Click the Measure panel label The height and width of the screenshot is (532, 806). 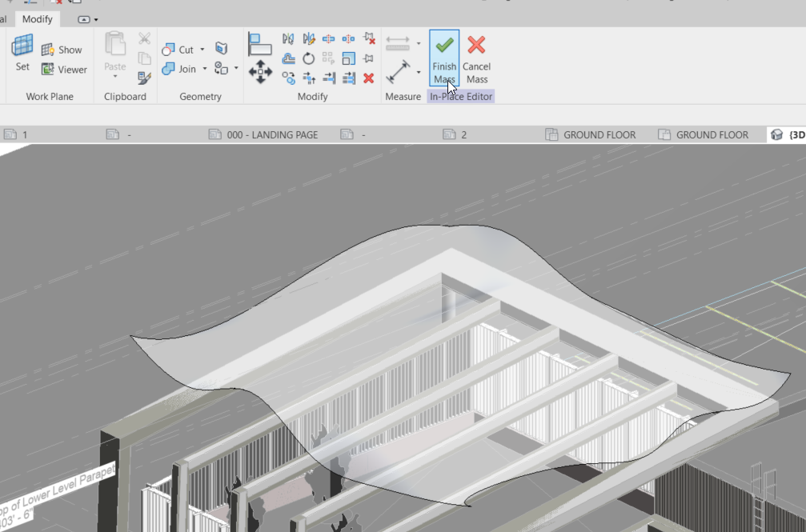(x=403, y=97)
